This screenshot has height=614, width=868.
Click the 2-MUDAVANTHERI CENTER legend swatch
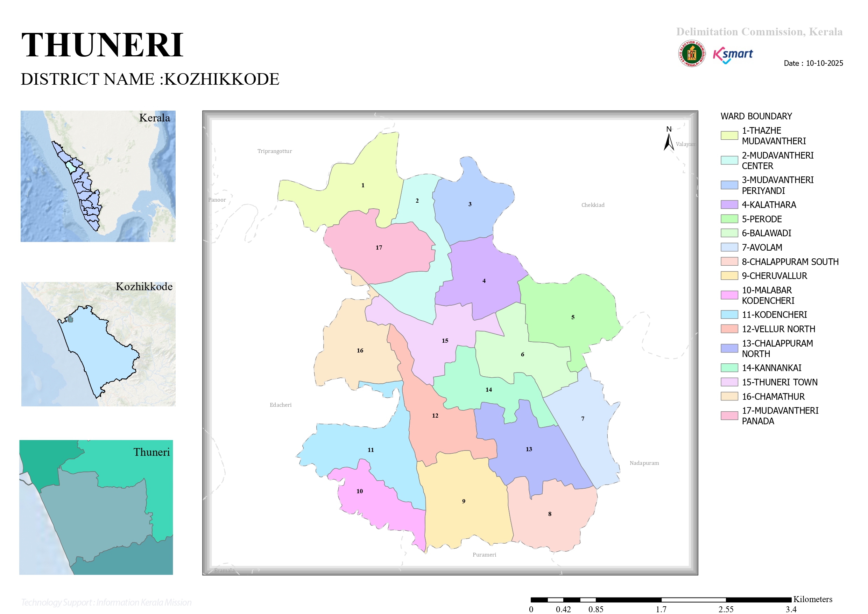[729, 160]
